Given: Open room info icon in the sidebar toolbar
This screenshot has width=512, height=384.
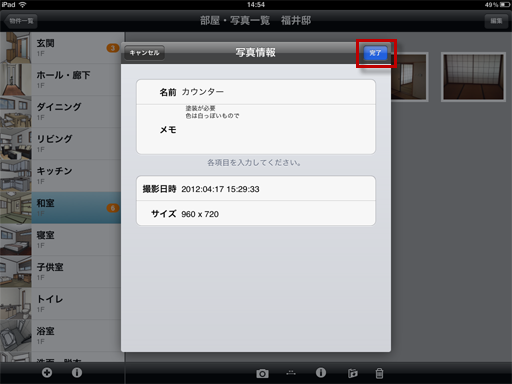Looking at the screenshot, I should tap(77, 373).
